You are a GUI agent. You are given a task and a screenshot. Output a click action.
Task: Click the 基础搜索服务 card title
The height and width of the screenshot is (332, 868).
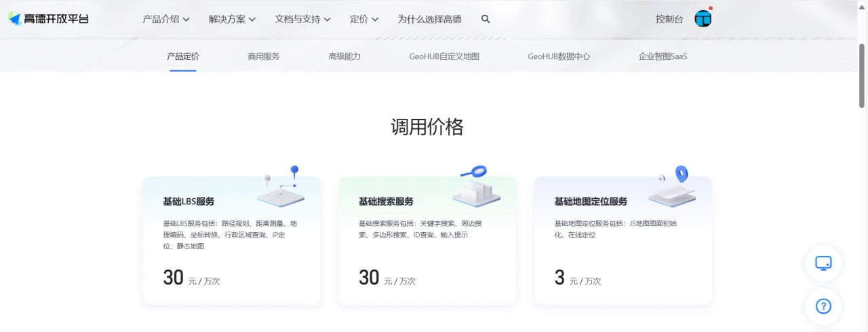(x=386, y=202)
